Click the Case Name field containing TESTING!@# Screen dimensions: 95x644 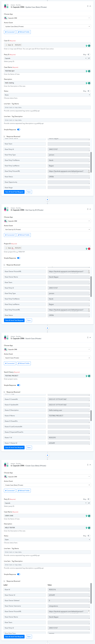(x=47, y=71)
